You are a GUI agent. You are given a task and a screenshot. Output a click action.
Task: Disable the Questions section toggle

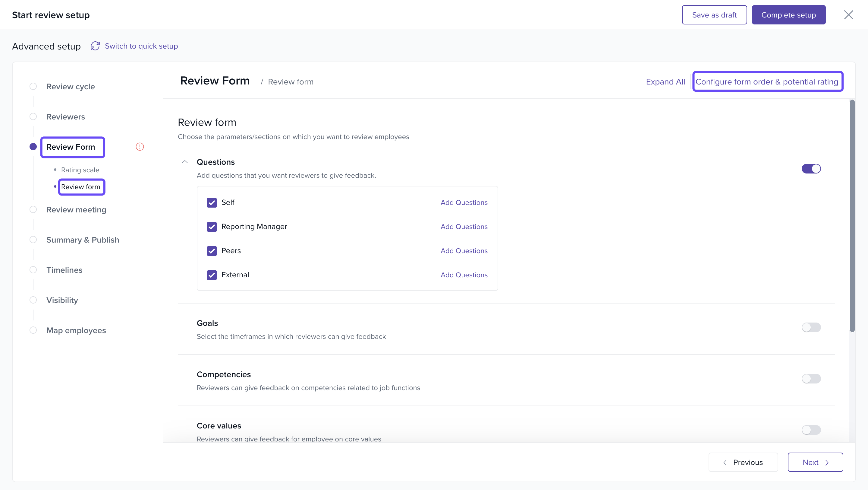(811, 169)
